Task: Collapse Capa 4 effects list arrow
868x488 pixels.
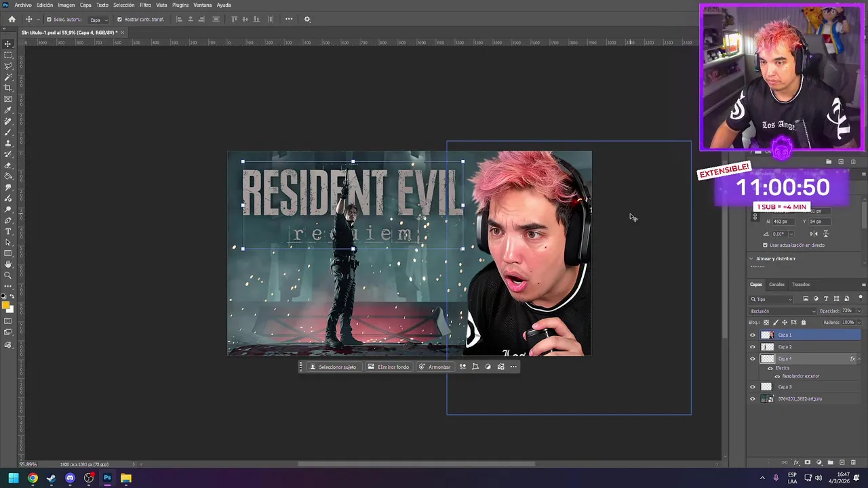Action: coord(859,359)
